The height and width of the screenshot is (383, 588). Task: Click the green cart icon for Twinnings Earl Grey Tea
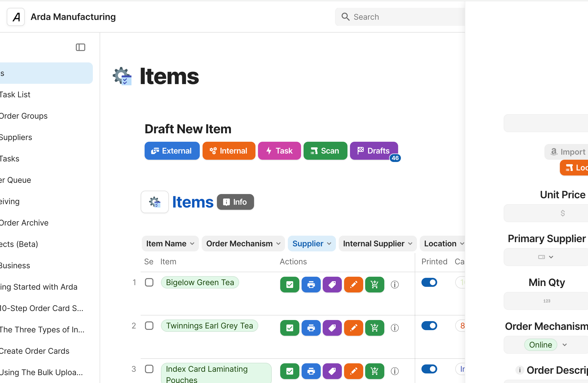tap(374, 328)
